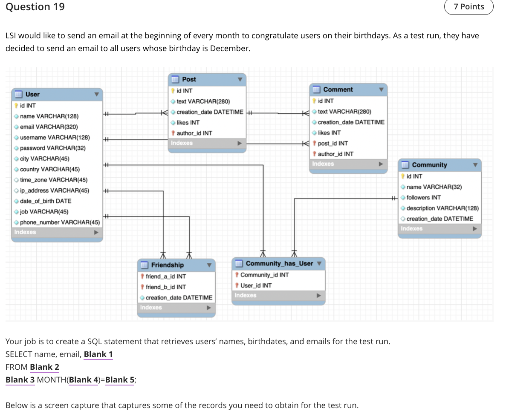Click the diamond marker beside email VARCHAR(320)
This screenshot has height=420, width=509.
17,127
